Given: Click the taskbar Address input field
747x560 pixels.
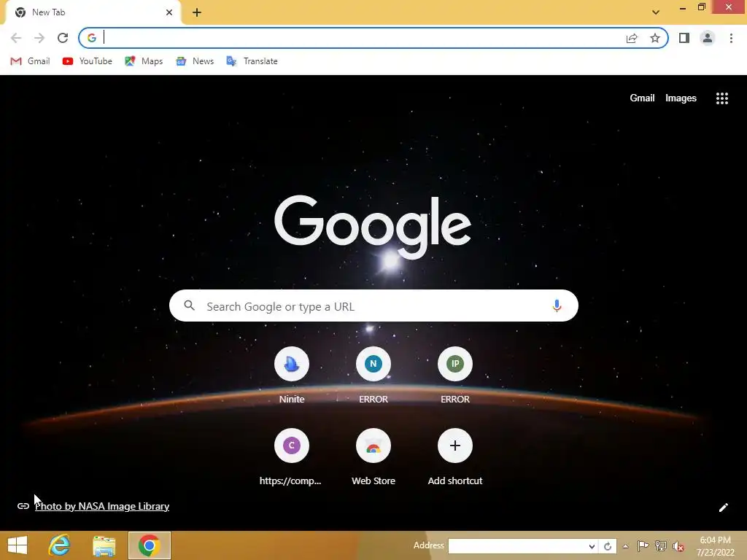Looking at the screenshot, I should point(517,546).
